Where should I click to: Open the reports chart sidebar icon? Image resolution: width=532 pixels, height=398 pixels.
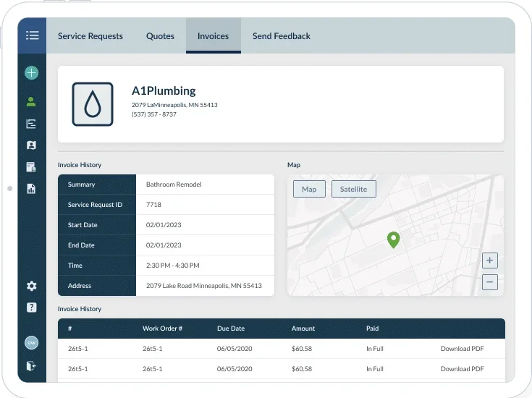click(x=31, y=189)
